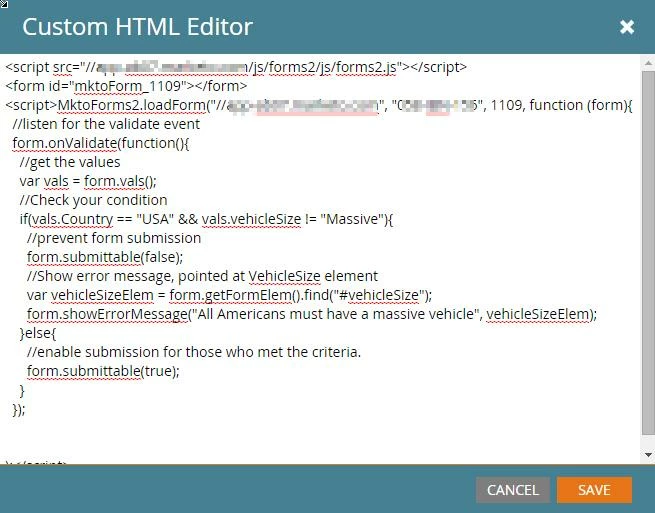Click the '//Show error message' comment line

click(202, 276)
